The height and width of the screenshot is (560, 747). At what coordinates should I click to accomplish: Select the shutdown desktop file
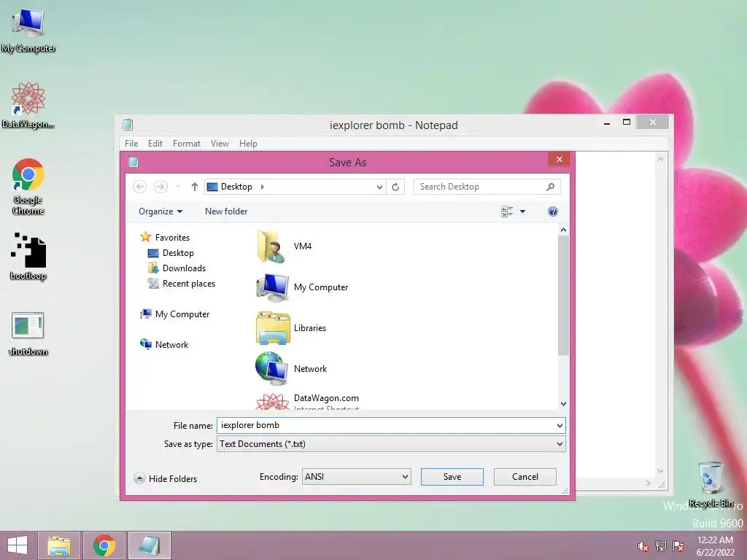[x=28, y=334]
